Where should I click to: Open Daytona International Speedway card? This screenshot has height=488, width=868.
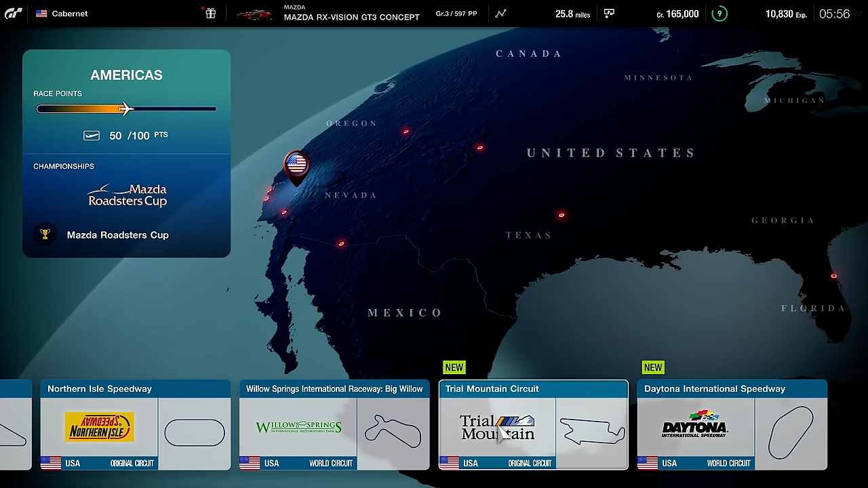click(732, 425)
